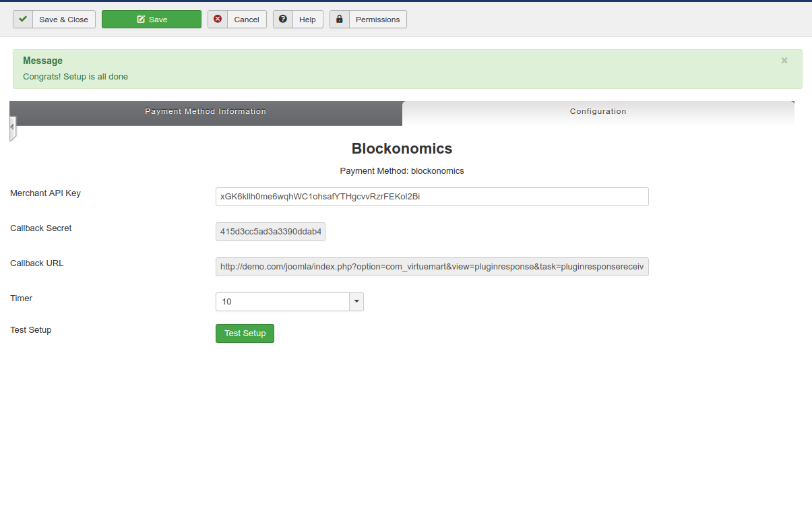Click the Blockonomics heading
The width and height of the screenshot is (812, 512).
point(402,148)
